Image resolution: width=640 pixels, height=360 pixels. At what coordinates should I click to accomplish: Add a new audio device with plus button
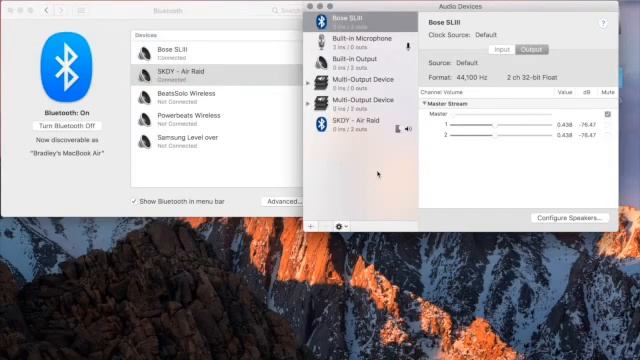pyautogui.click(x=311, y=227)
